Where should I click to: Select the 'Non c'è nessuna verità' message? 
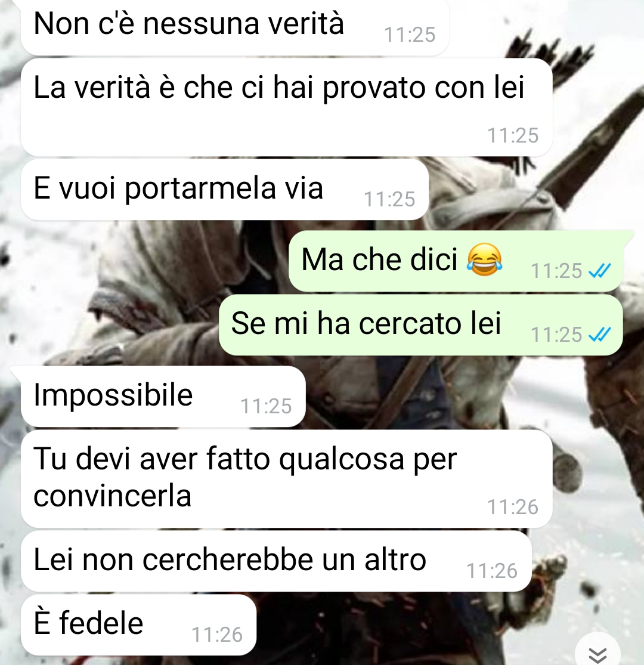235,26
